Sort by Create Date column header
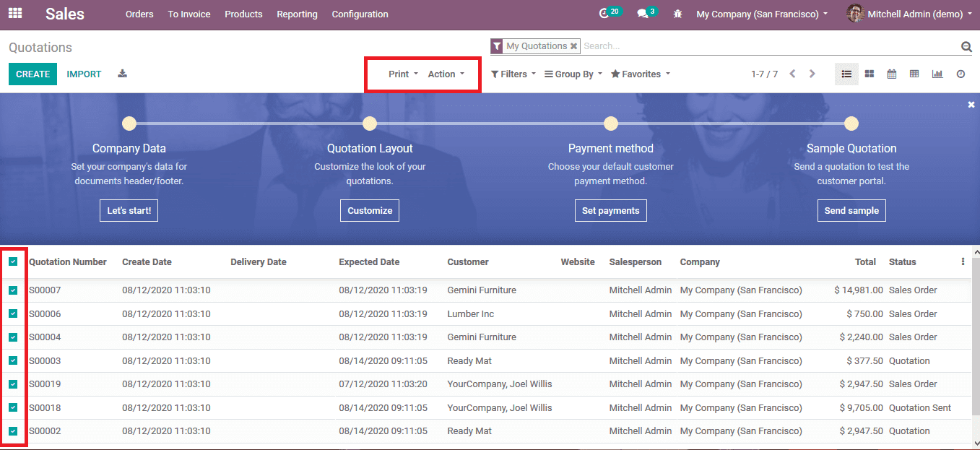Screen dimensions: 980x450 pos(147,261)
